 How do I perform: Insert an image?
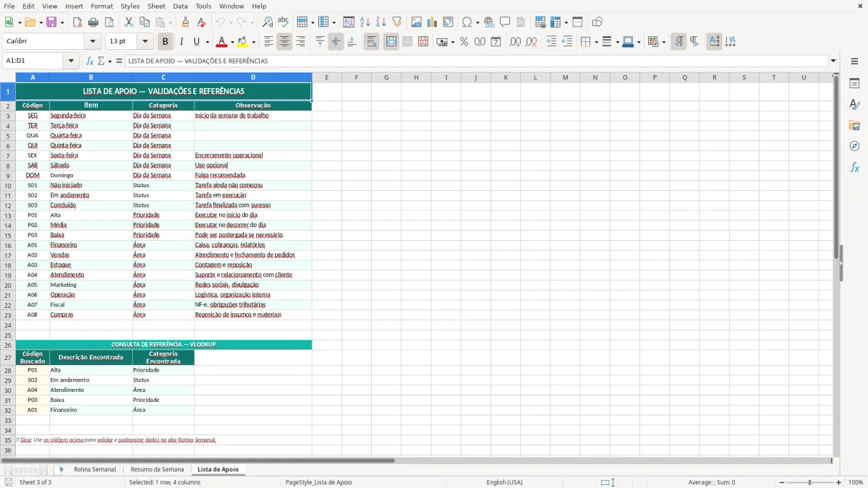point(417,22)
